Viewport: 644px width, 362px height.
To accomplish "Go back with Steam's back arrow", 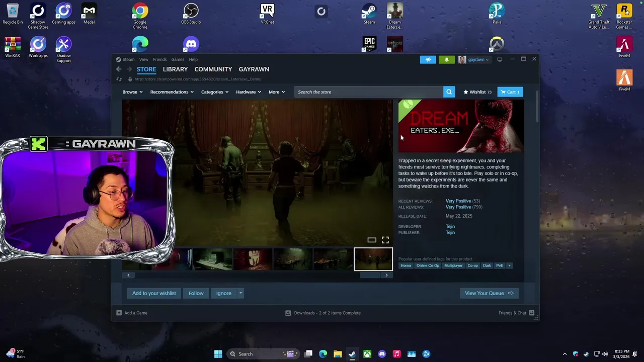I will point(119,69).
